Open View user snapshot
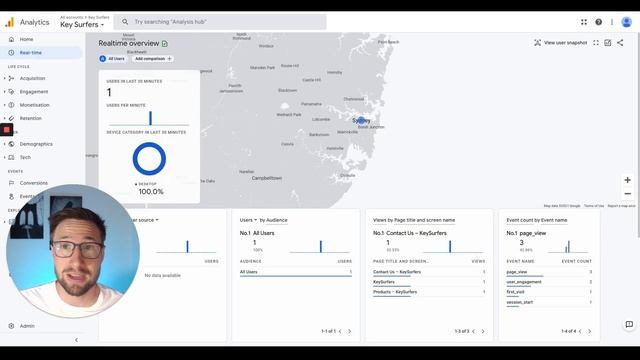The width and height of the screenshot is (640, 360). pos(560,42)
